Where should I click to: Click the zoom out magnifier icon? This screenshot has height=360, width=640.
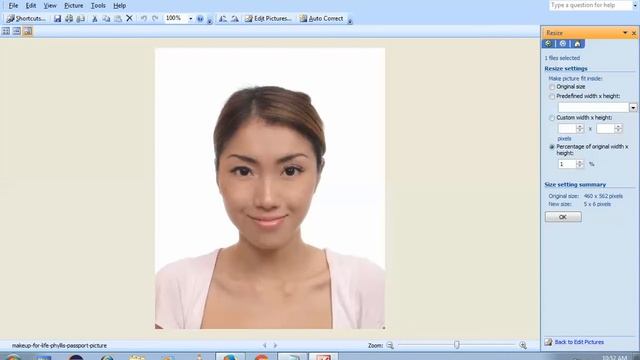click(390, 345)
